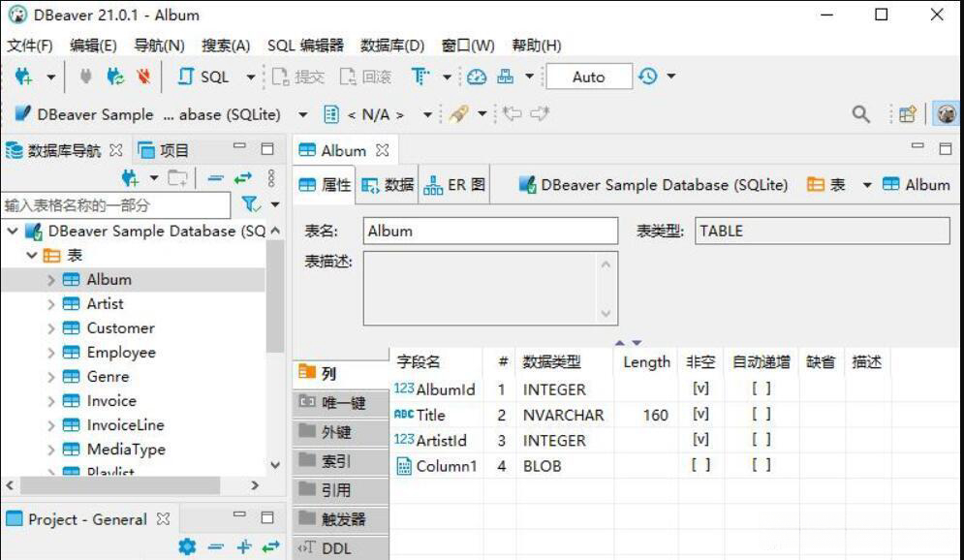Toggle 非空 checkbox for ArtistId row
The width and height of the screenshot is (964, 560).
[700, 440]
